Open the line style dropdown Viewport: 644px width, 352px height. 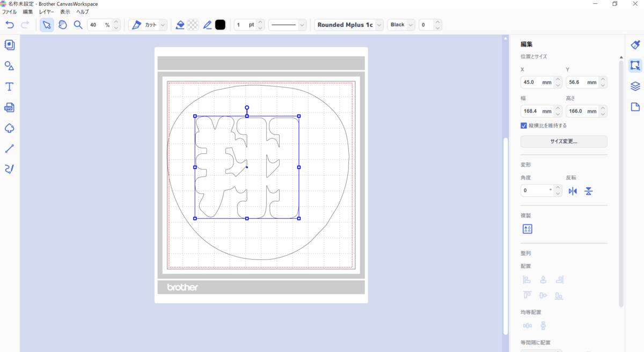287,25
